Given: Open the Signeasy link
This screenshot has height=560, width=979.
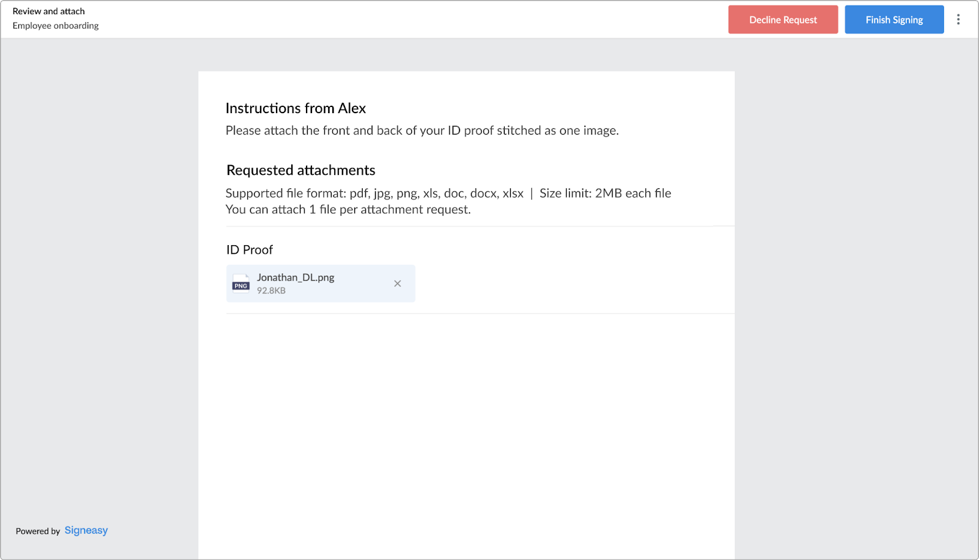Looking at the screenshot, I should coord(86,530).
